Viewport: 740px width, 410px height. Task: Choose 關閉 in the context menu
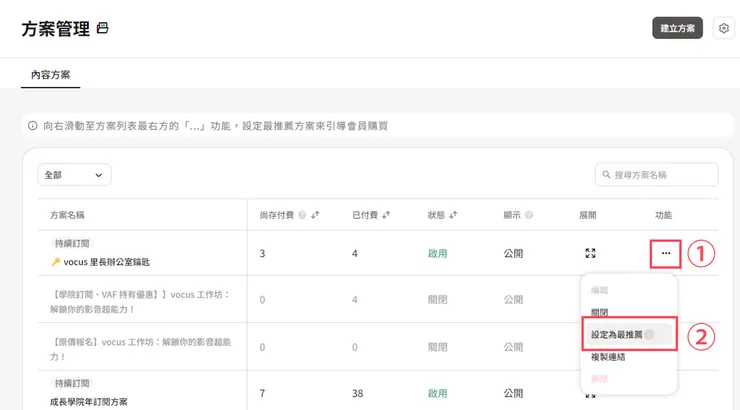coord(599,312)
